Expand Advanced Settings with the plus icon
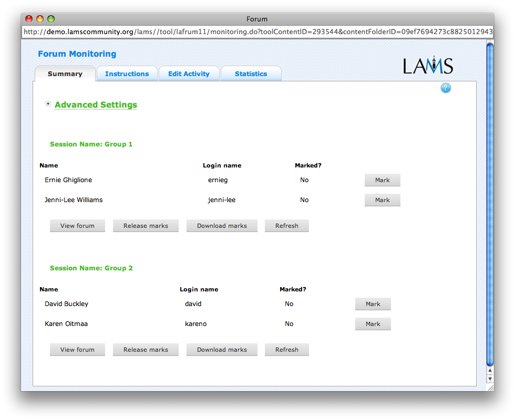The height and width of the screenshot is (420, 515). point(48,104)
